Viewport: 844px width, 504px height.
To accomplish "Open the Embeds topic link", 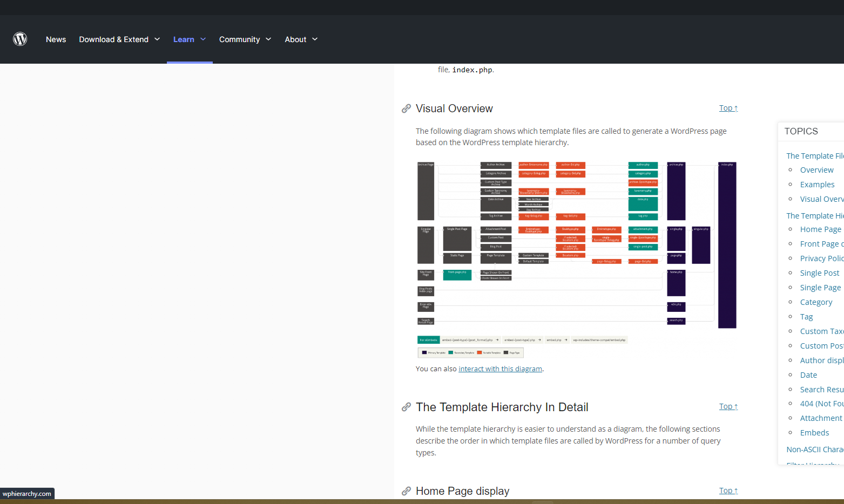I will pos(814,432).
